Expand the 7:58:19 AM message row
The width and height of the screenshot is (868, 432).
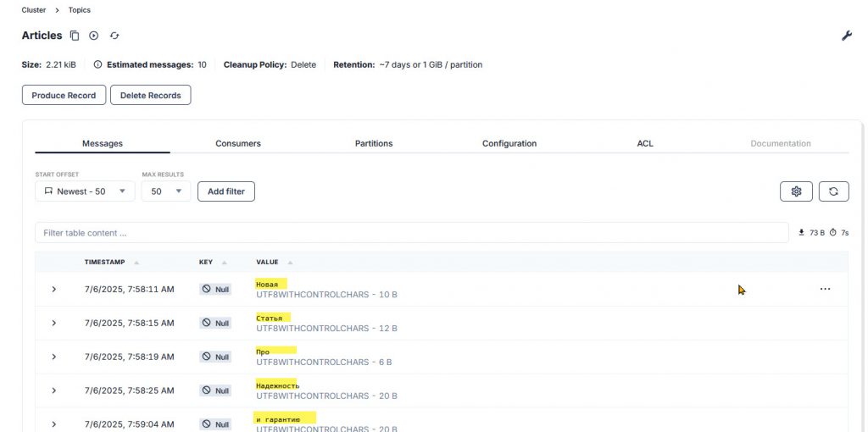(54, 357)
